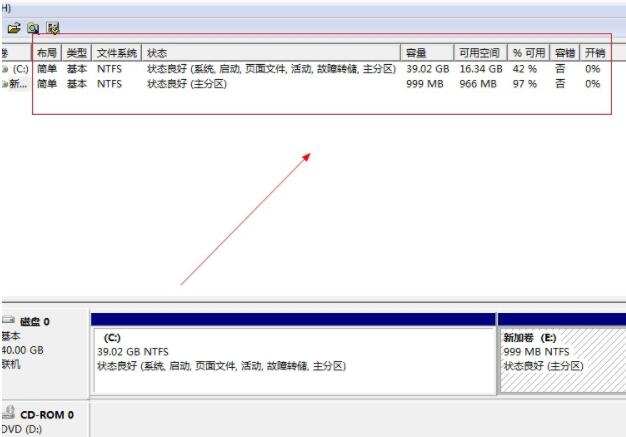Click 状态良好 (主分区) status in the volume list
Screen dimensions: 626x437
(x=187, y=84)
